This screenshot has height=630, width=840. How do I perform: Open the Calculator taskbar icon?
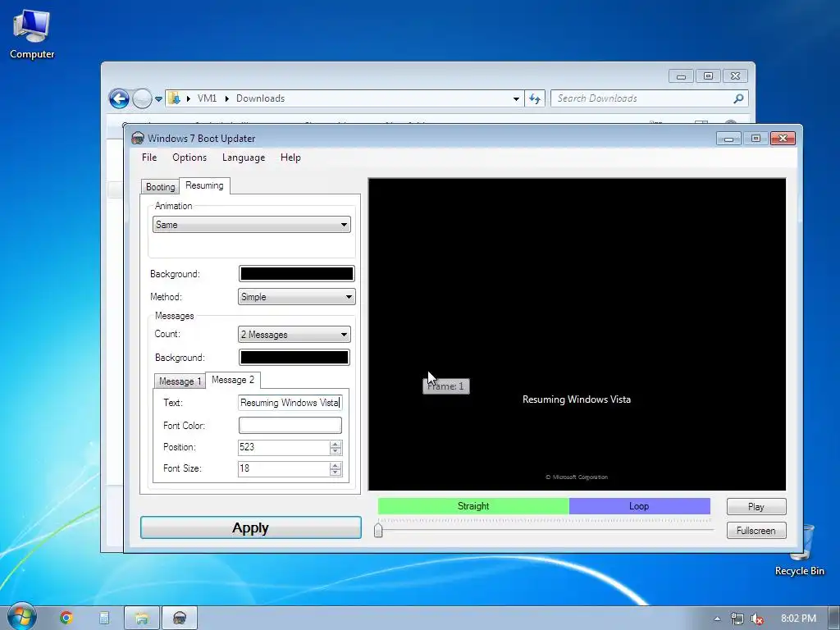click(x=104, y=618)
